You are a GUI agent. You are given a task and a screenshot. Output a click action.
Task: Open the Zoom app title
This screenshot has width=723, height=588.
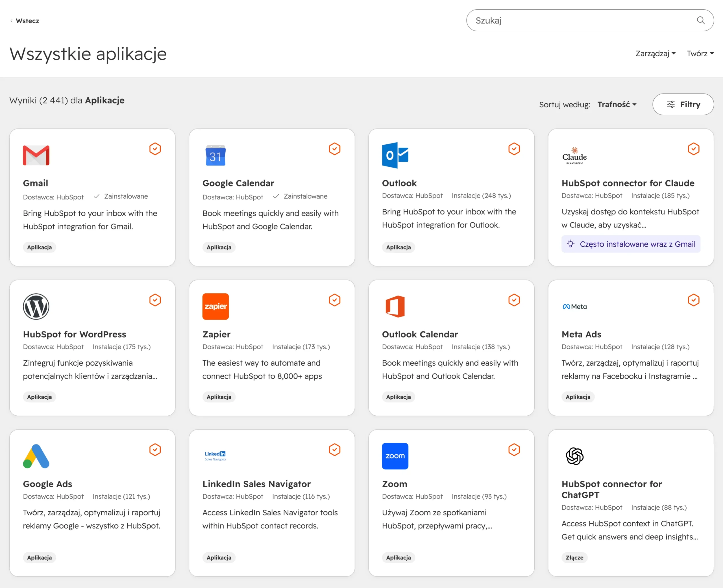(395, 484)
